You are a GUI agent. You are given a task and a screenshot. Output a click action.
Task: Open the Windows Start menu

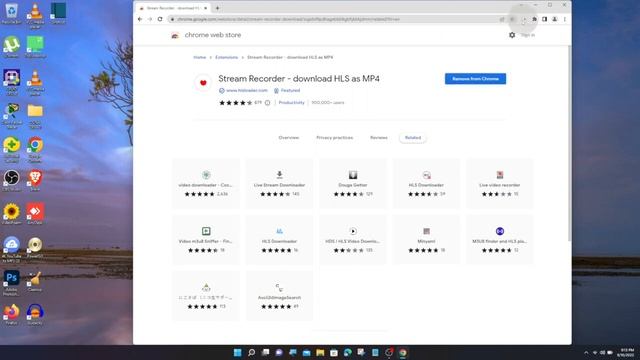pos(238,353)
